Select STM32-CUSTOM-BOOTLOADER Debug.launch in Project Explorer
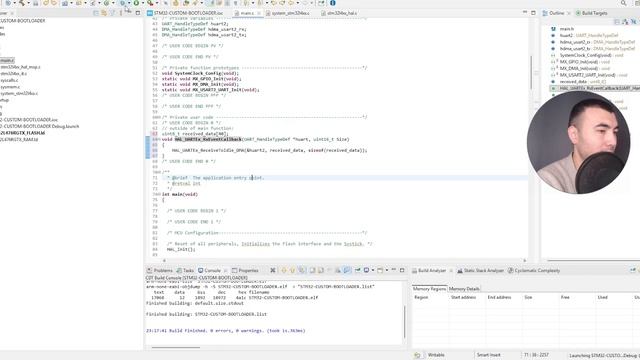Image resolution: width=640 pixels, height=360 pixels. tap(40, 126)
